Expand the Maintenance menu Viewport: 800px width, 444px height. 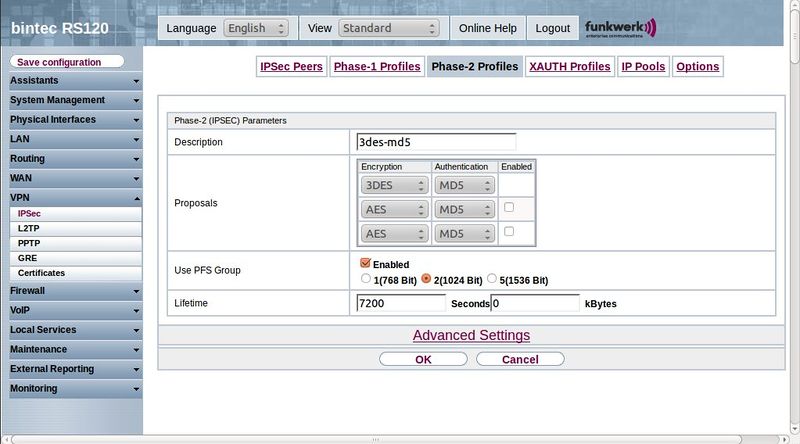click(75, 350)
